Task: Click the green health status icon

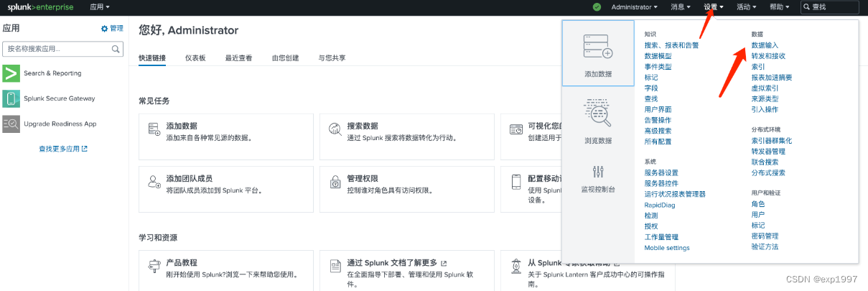Action: pyautogui.click(x=597, y=7)
